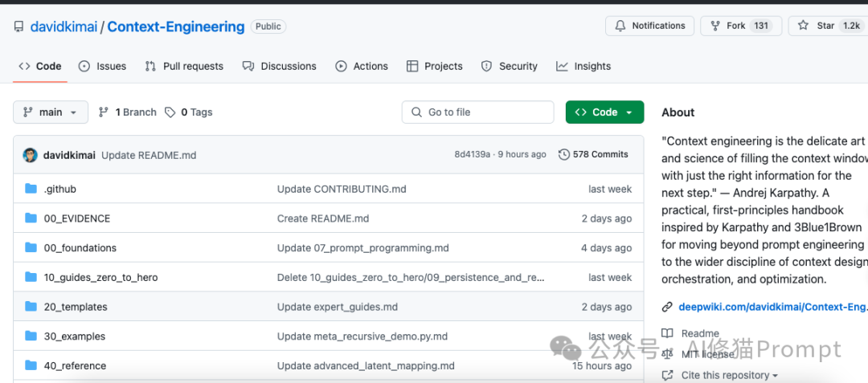The image size is (868, 383).
Task: Click the folder icon for 00_foundations
Action: click(x=31, y=247)
